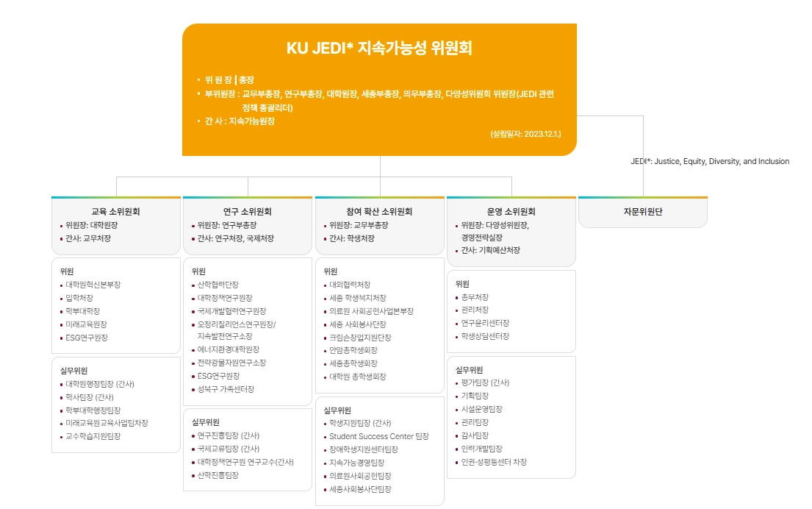Select the '운영 소위원회' heading
This screenshot has width=812, height=509.
click(x=511, y=212)
